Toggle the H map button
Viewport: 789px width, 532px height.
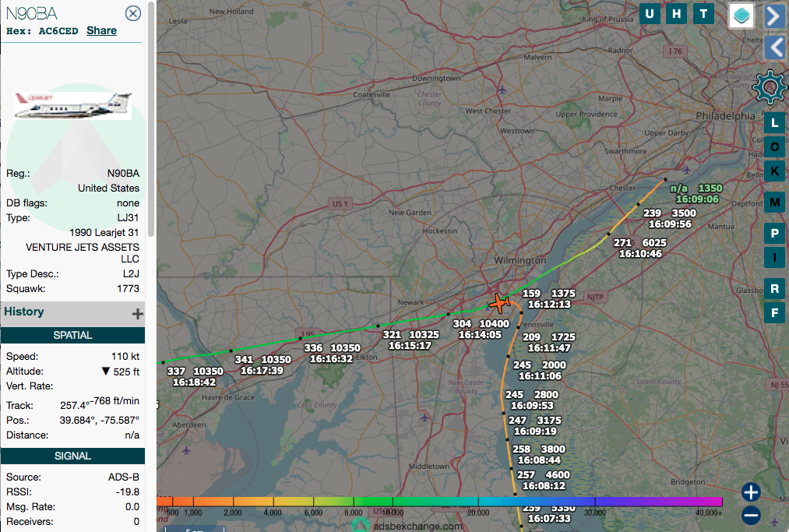677,13
